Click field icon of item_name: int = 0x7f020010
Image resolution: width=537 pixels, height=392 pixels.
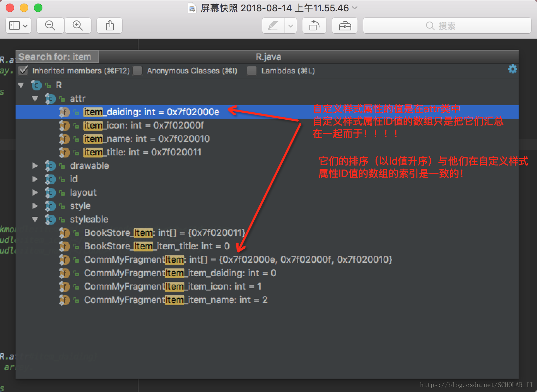pos(64,139)
